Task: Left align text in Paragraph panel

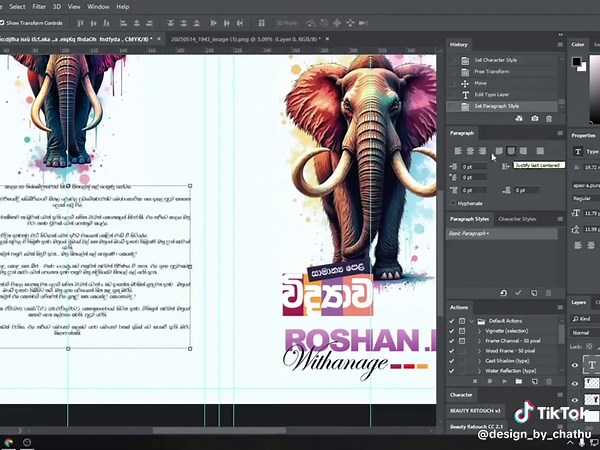Action: 458,151
